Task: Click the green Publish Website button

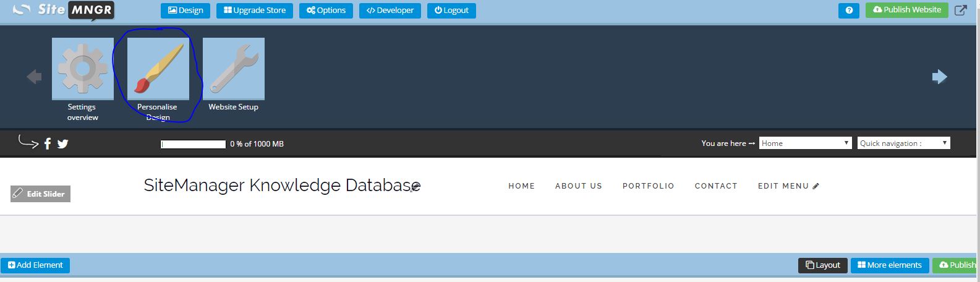Action: click(906, 10)
